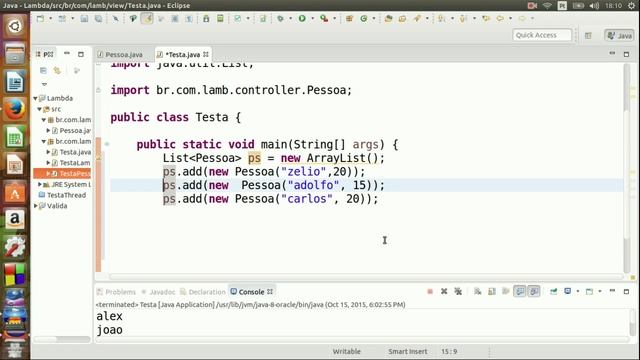The width and height of the screenshot is (640, 360).
Task: Open the Problems tab
Action: 116,292
